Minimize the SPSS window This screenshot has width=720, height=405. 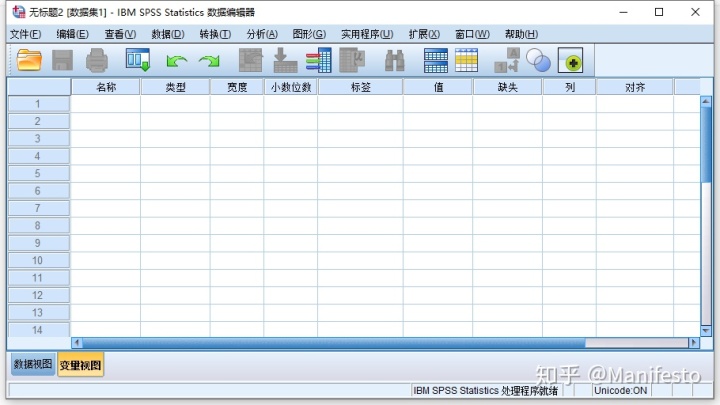coord(623,12)
